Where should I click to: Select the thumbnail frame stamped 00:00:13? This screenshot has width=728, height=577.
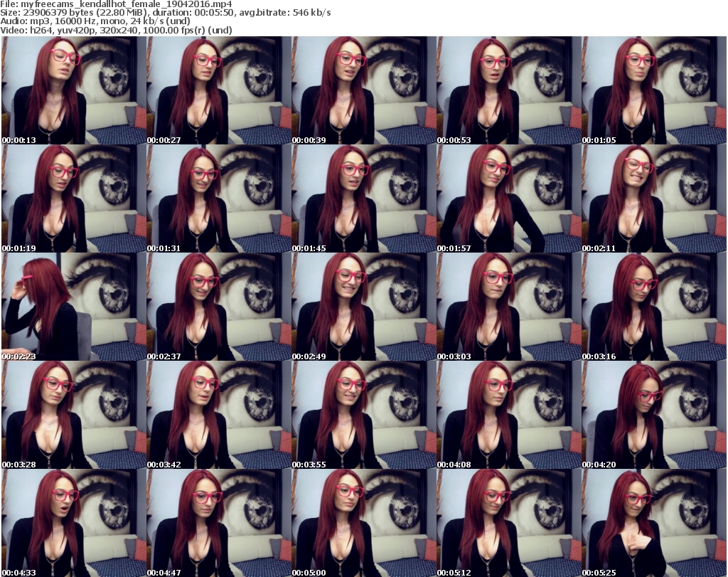pyautogui.click(x=74, y=90)
